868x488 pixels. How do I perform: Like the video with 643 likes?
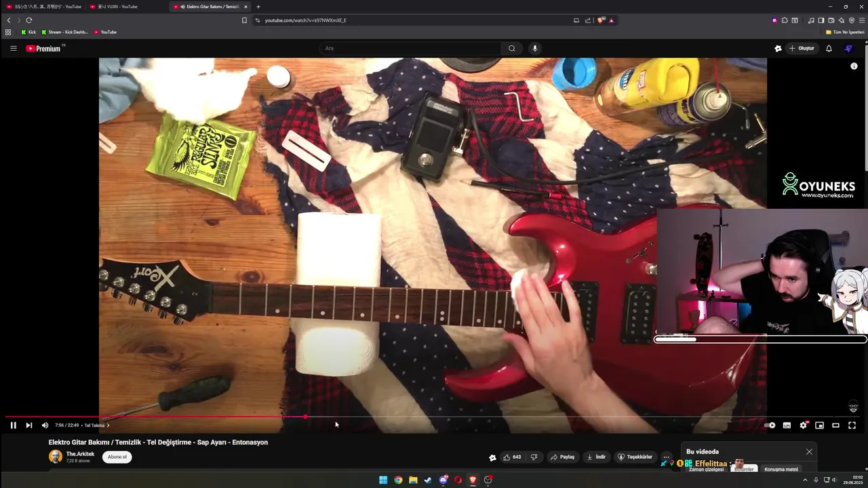(x=512, y=457)
